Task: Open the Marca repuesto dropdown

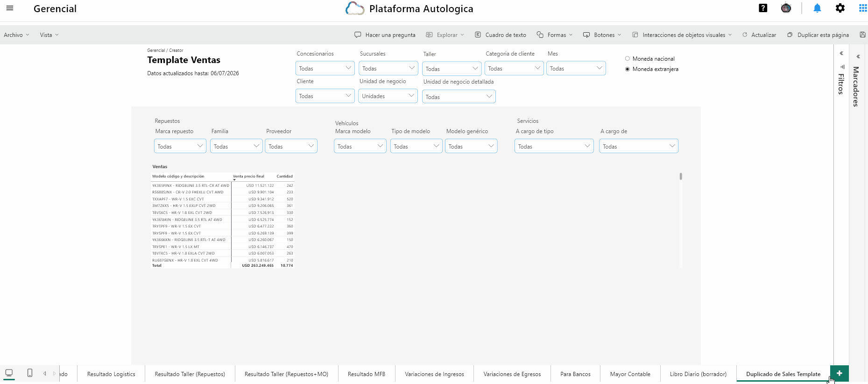Action: pos(180,146)
